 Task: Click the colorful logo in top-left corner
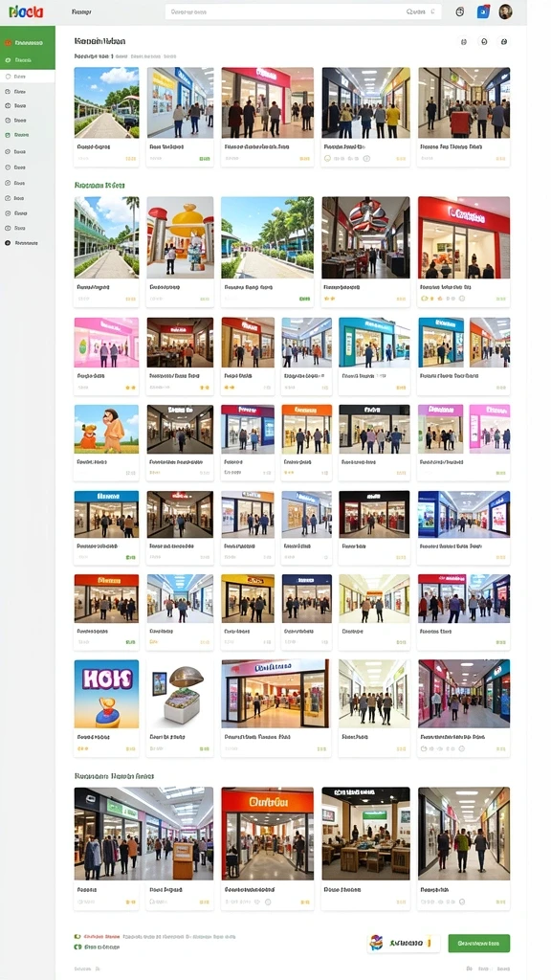[26, 11]
